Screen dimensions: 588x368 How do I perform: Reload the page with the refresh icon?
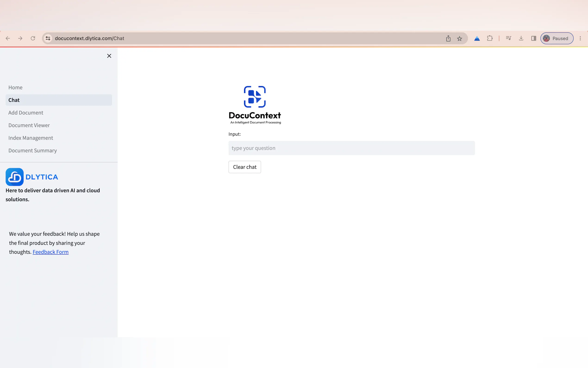pos(33,38)
